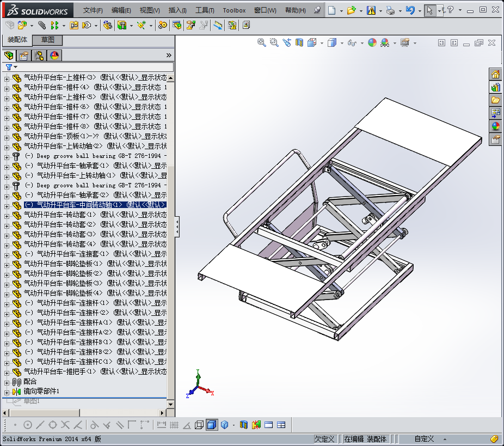The image size is (504, 446).
Task: Toggle panel collapse handle on tree edge
Action: pos(177,227)
